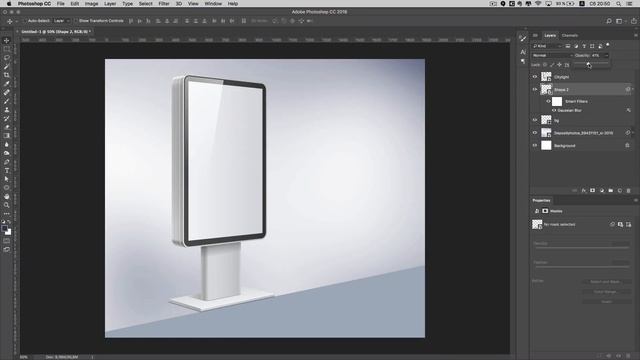Viewport: 640px width, 360px height.
Task: Click the Invert button in Properties
Action: [x=607, y=302]
